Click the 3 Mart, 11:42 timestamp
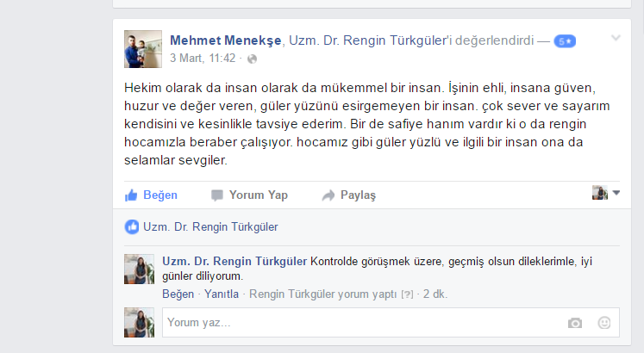This screenshot has height=353, width=644. point(203,59)
